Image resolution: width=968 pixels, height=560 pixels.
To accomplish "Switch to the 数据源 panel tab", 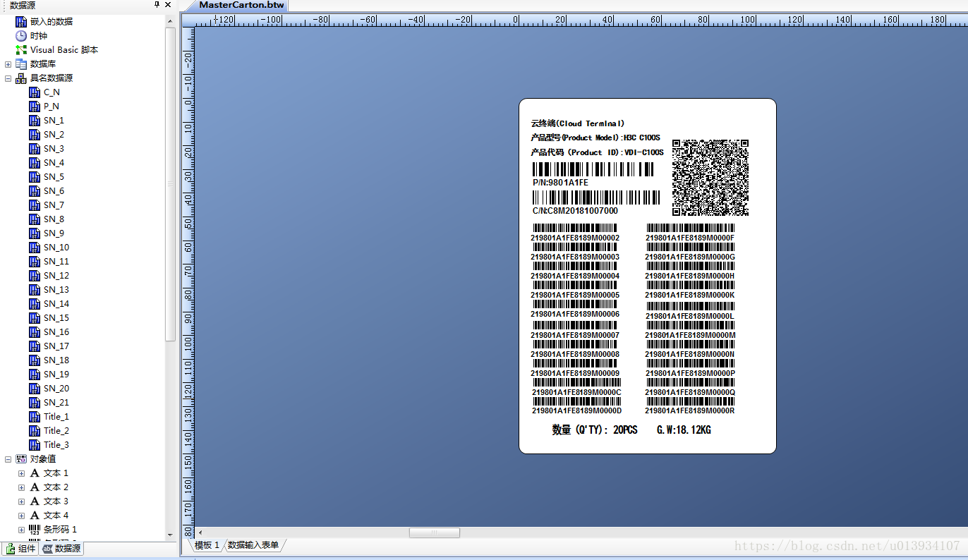I will click(61, 549).
